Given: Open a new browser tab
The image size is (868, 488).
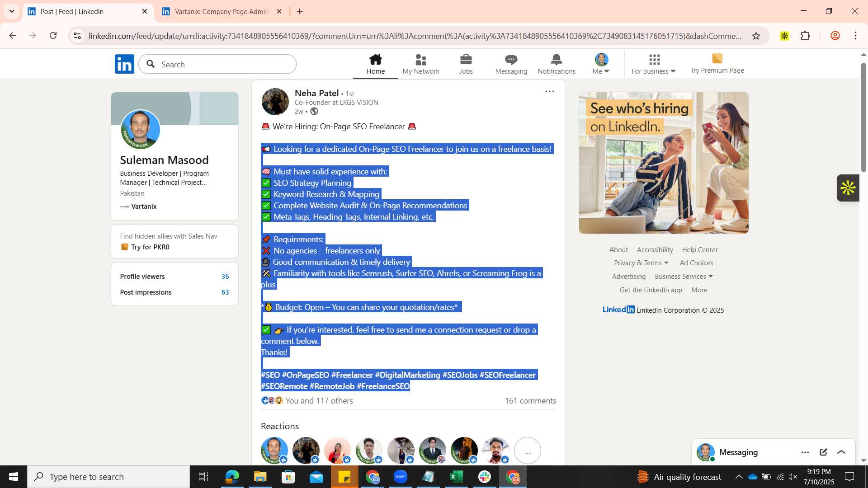Looking at the screenshot, I should click(300, 11).
